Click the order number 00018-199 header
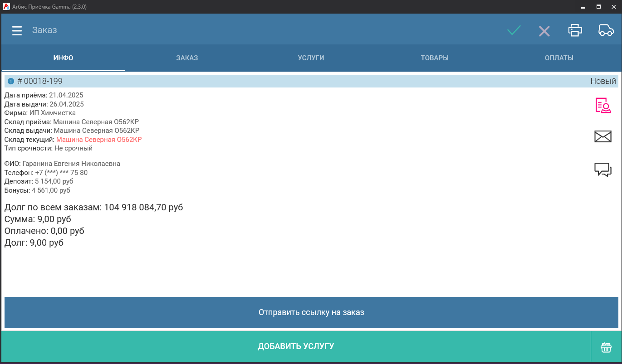This screenshot has height=364, width=622. point(43,81)
